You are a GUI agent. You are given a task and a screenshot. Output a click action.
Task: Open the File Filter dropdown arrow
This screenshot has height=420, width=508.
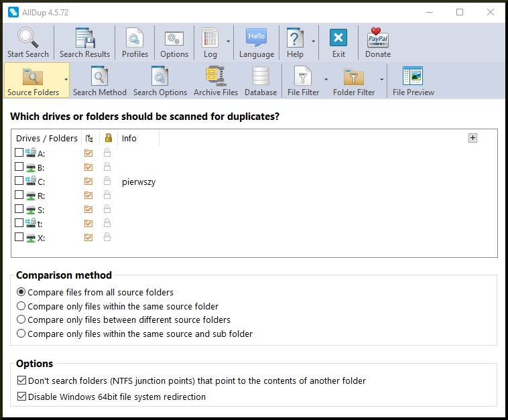point(326,79)
